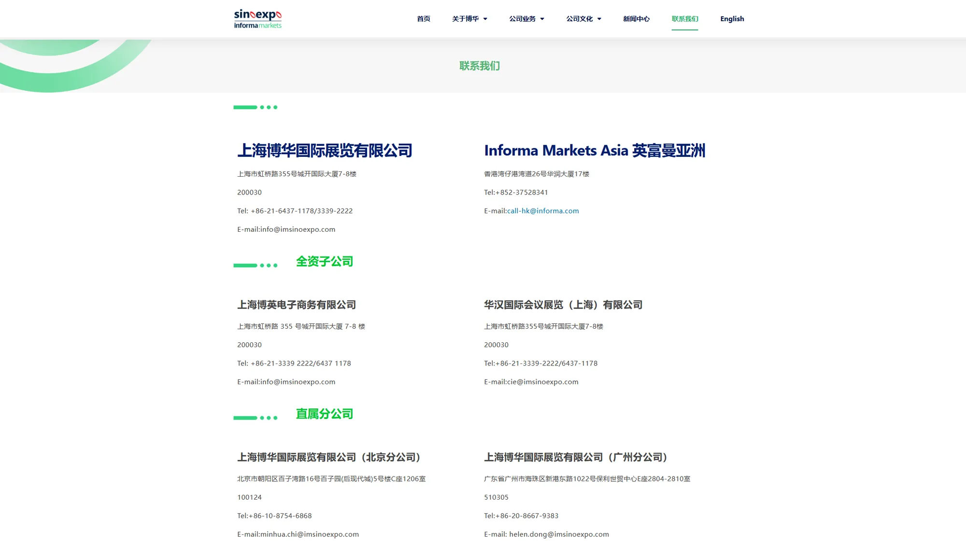
Task: Open the 首页 home menu item
Action: click(423, 19)
